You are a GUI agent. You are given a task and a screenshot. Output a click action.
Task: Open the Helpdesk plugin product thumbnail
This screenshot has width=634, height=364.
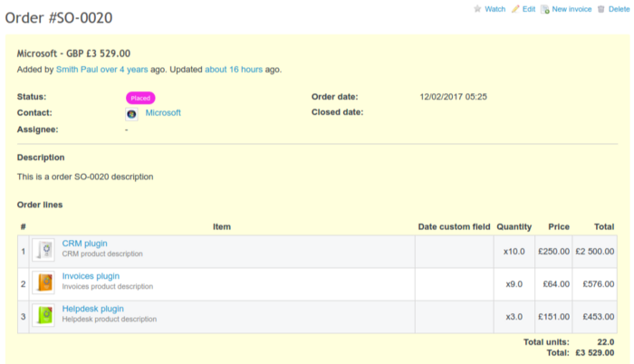(x=43, y=315)
